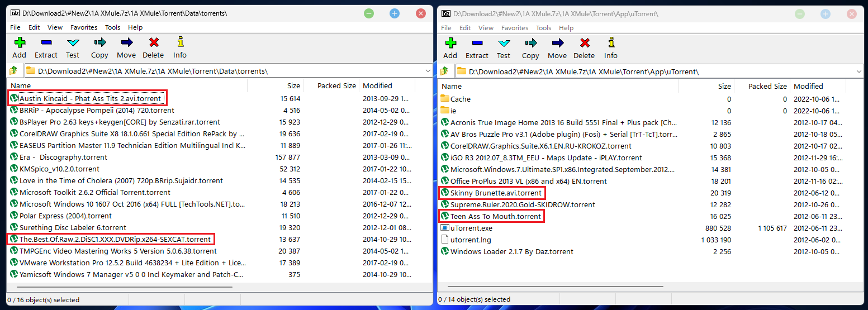Click the Extract icon in the torrents window
868x310 pixels.
click(46, 42)
